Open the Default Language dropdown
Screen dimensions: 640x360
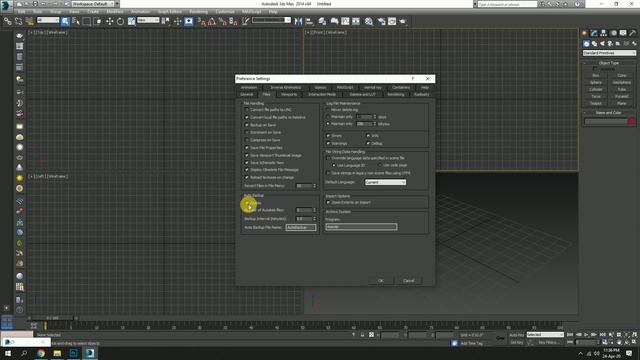(x=385, y=182)
